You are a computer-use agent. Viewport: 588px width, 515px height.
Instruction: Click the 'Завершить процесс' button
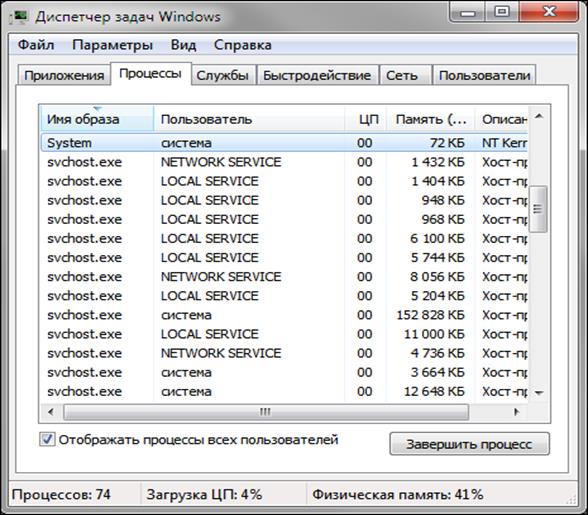470,444
